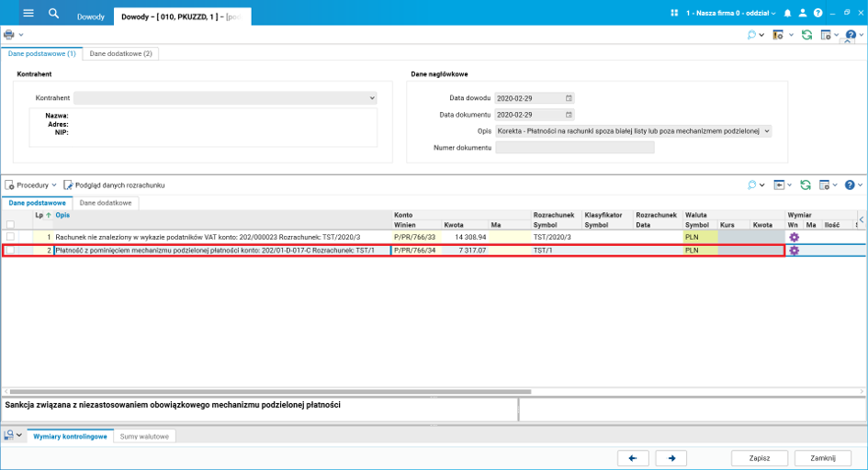Toggle the select-all checkbox in grid header

tap(10, 225)
